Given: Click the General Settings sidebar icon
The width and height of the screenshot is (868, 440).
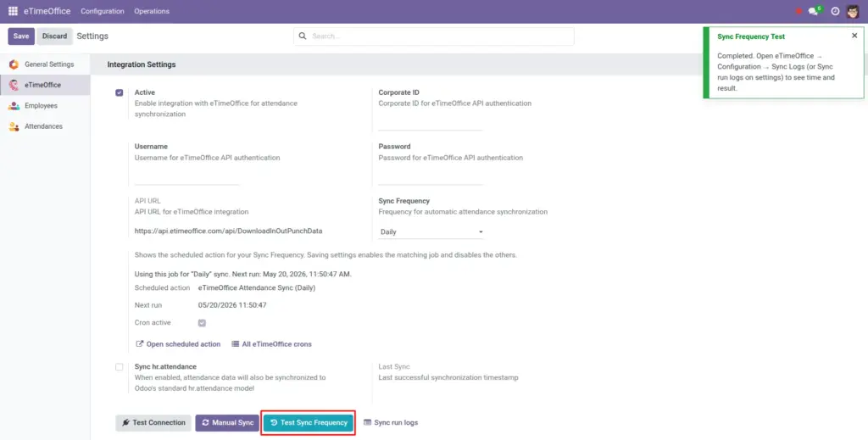Looking at the screenshot, I should (x=14, y=64).
